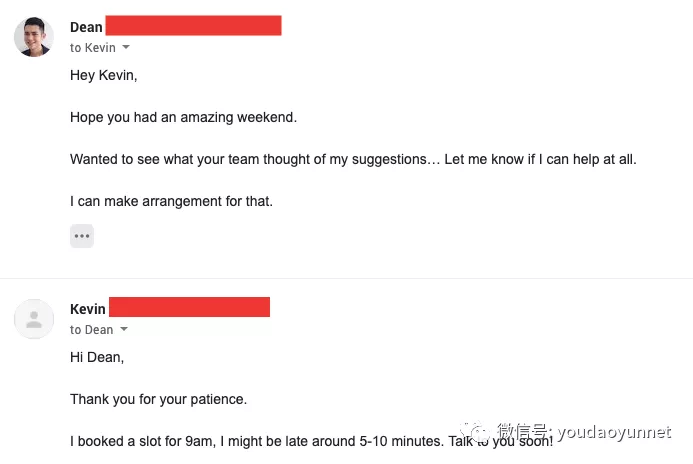Show trimmed content via ellipsis button

pyautogui.click(x=82, y=236)
